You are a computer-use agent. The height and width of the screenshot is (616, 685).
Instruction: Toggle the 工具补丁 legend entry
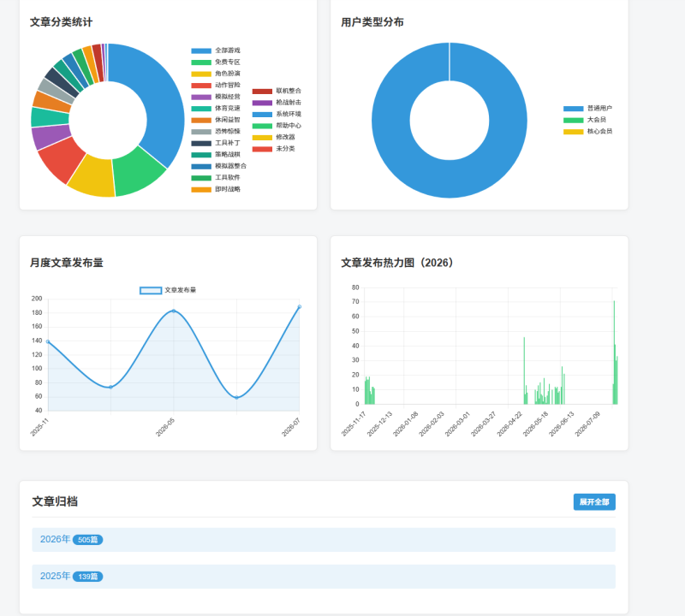click(x=216, y=143)
